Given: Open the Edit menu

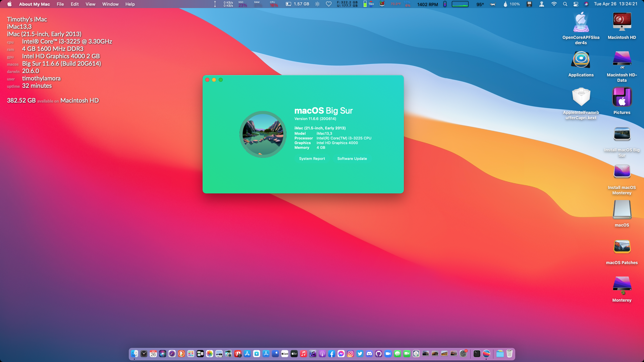Looking at the screenshot, I should (74, 4).
